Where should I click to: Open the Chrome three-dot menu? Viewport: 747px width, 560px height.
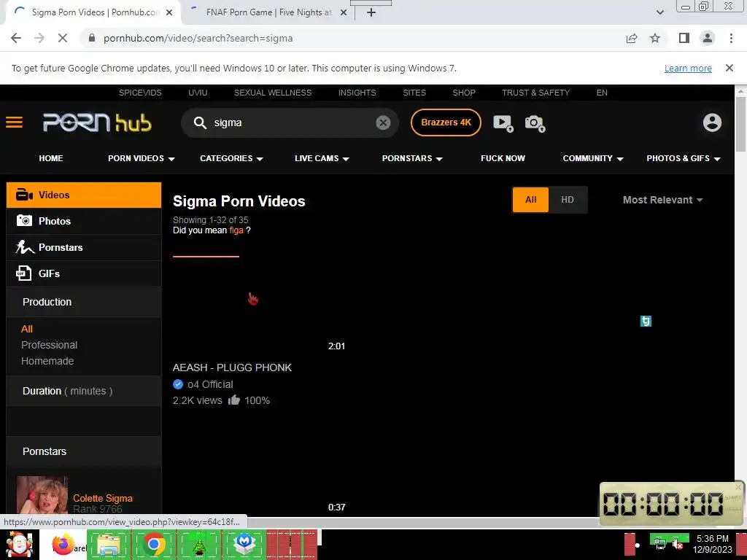(x=731, y=38)
